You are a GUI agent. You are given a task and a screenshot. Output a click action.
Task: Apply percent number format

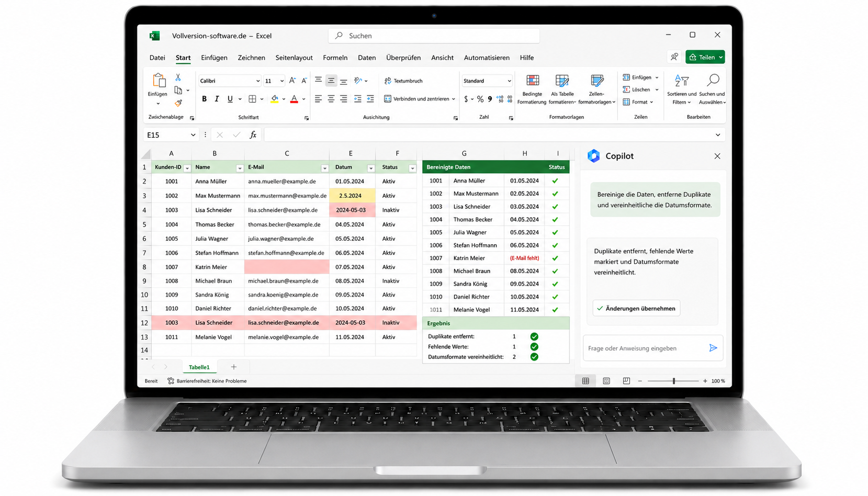tap(480, 99)
